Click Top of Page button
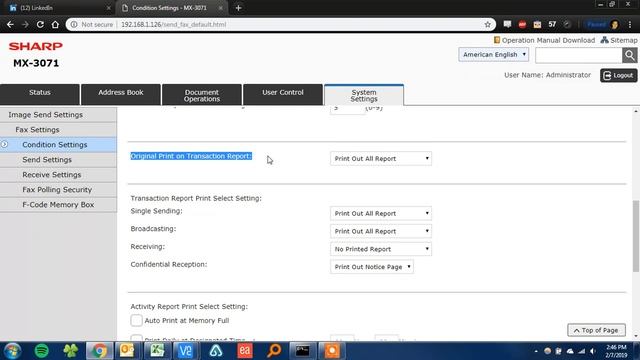Screen dimensions: 640x360 (x=596, y=330)
